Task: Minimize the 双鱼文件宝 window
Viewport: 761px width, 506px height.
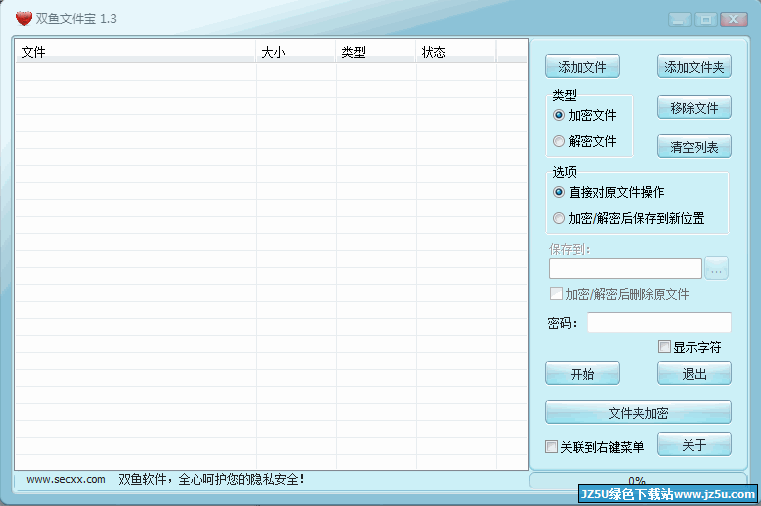Action: (x=679, y=19)
